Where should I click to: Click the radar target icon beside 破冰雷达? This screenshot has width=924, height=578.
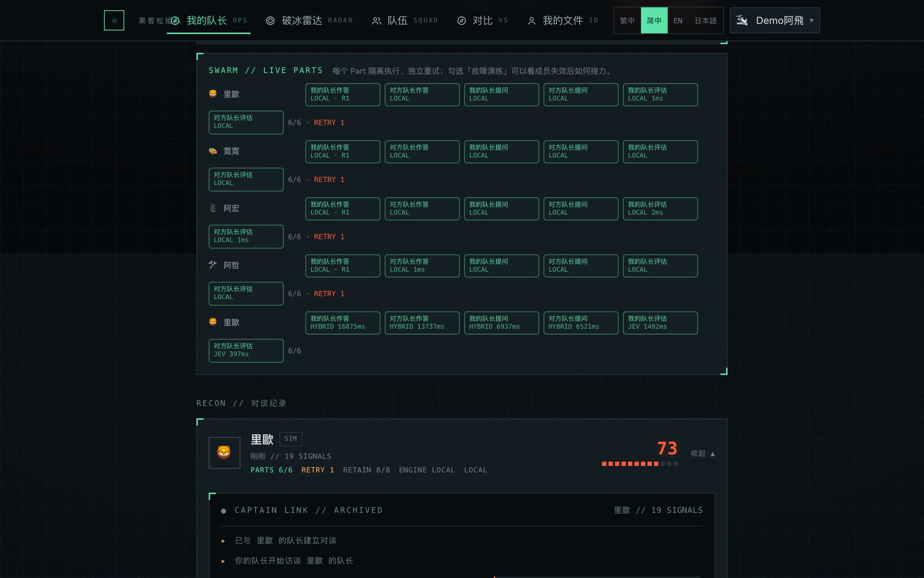coord(270,20)
